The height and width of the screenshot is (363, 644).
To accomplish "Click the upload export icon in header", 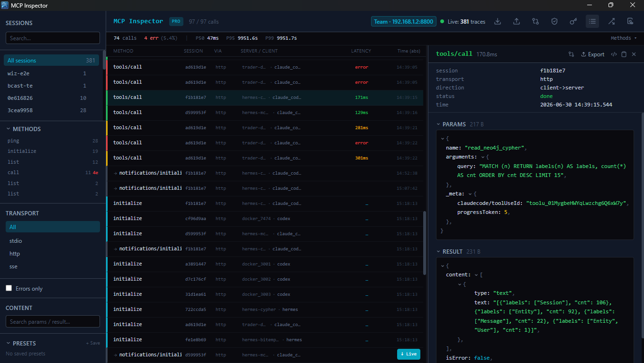I will coord(517,21).
